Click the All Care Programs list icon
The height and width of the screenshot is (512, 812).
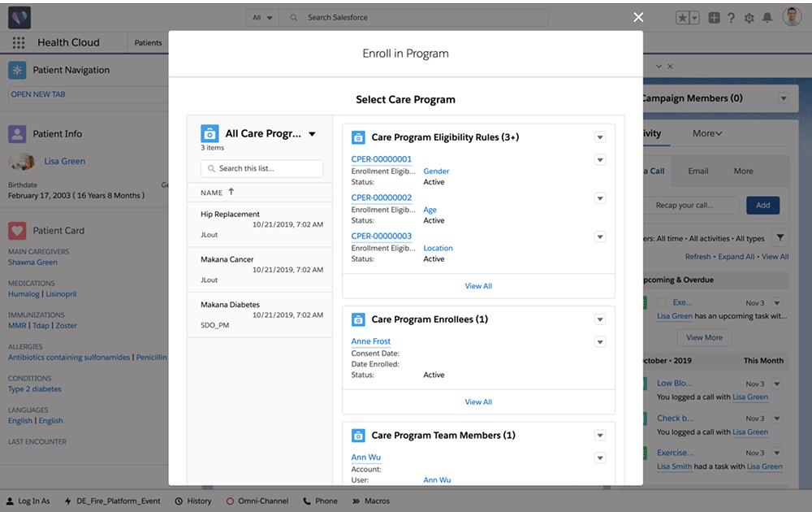(209, 134)
